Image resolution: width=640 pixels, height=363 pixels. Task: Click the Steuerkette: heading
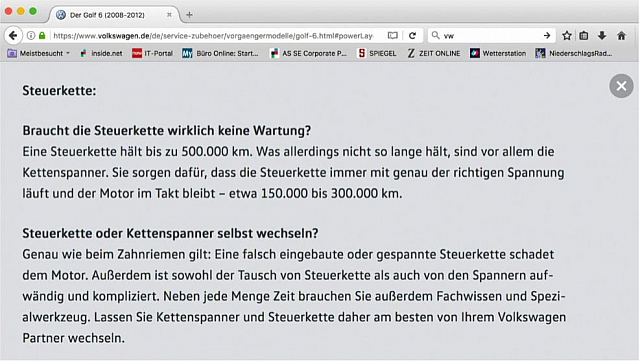[x=59, y=91]
